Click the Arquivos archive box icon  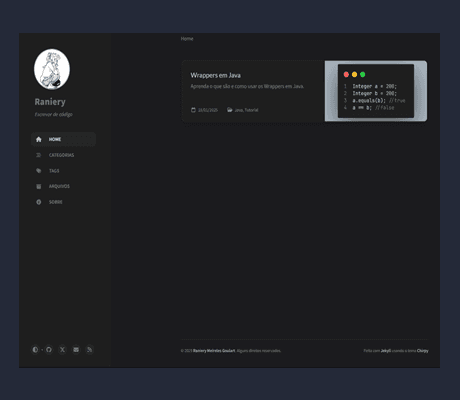(x=39, y=186)
